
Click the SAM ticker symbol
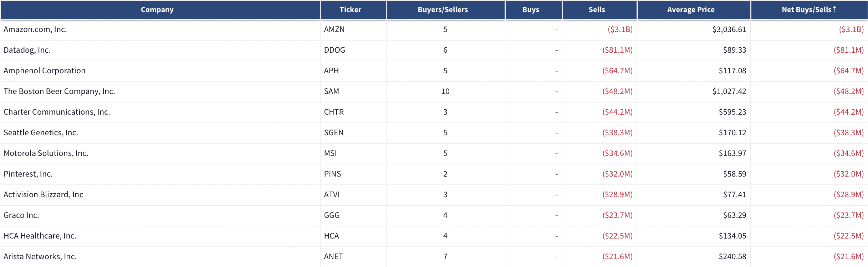click(332, 91)
